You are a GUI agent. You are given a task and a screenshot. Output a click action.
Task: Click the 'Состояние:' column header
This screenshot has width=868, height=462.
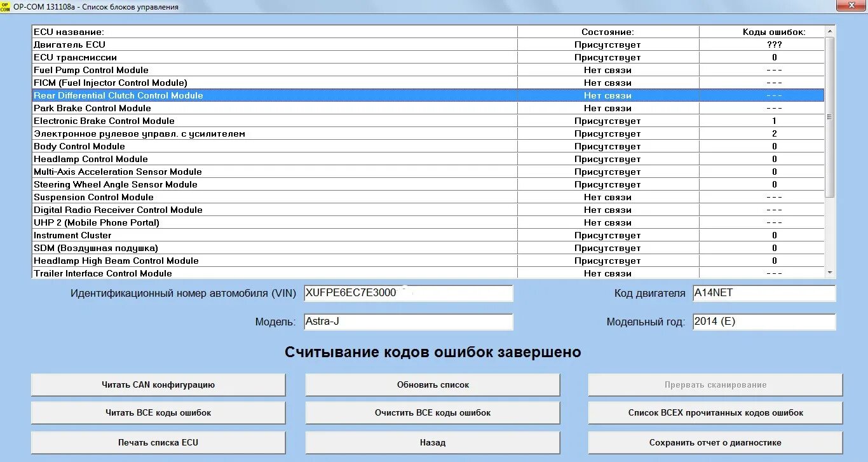608,32
